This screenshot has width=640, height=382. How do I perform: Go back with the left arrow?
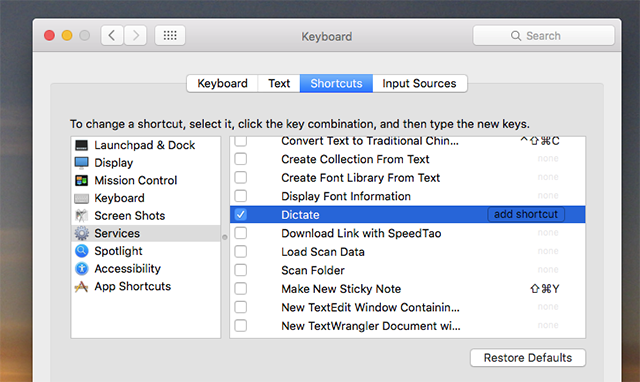(x=112, y=36)
